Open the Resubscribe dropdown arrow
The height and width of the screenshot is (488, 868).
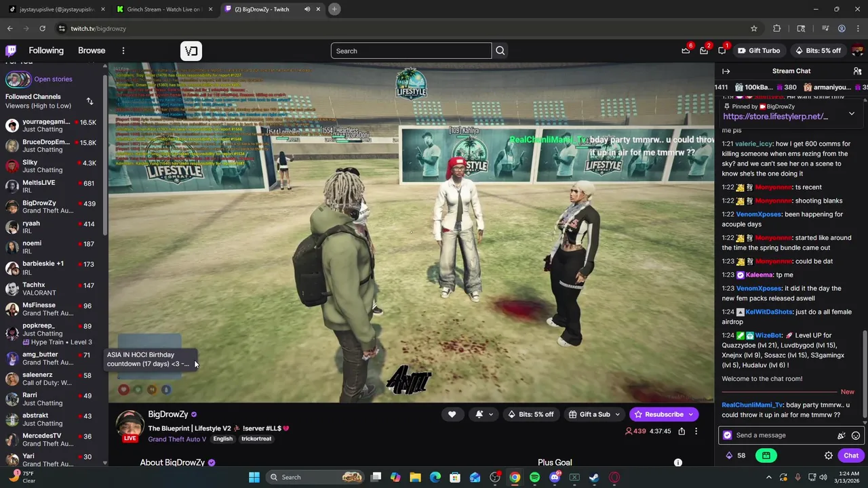coord(691,414)
